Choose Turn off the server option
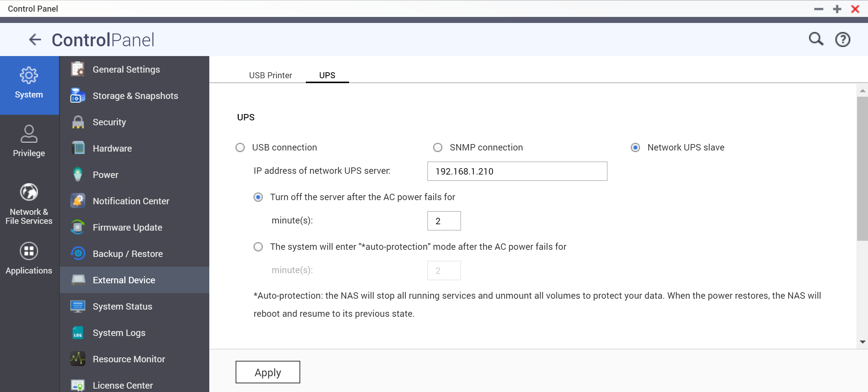Viewport: 868px width, 392px height. [258, 197]
